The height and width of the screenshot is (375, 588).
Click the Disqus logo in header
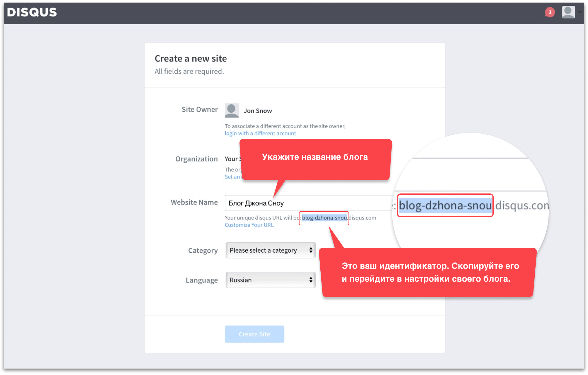coord(32,12)
